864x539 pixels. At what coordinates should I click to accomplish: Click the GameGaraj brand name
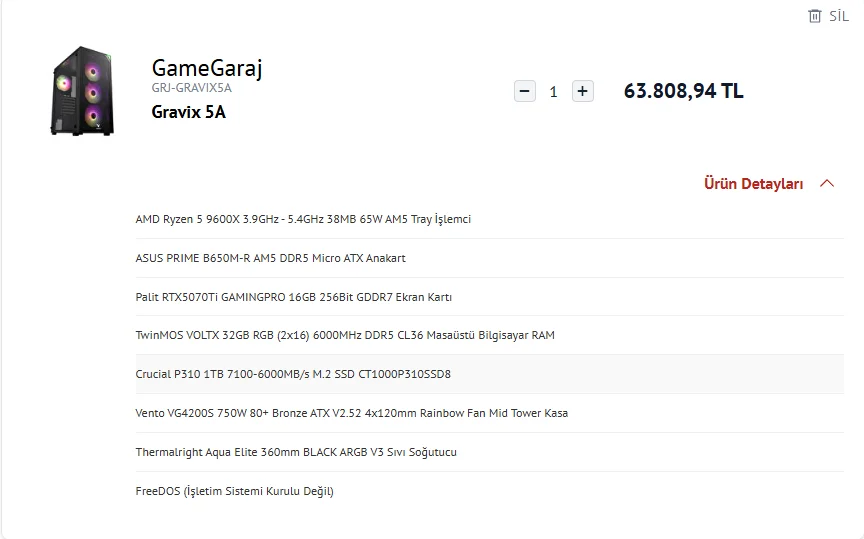[207, 68]
